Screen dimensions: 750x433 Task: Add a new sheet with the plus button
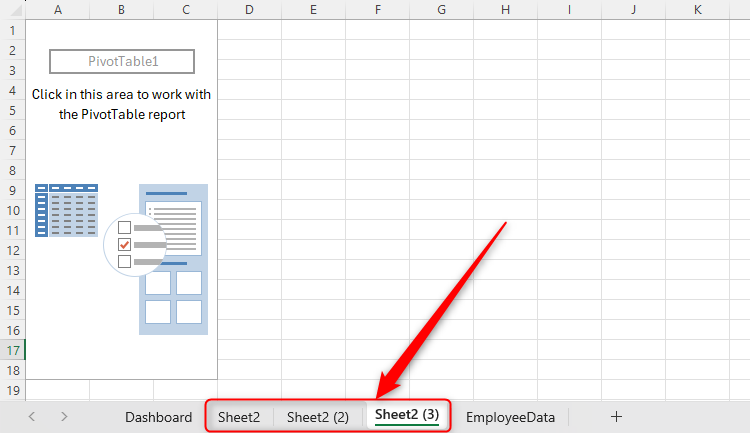[x=616, y=416]
